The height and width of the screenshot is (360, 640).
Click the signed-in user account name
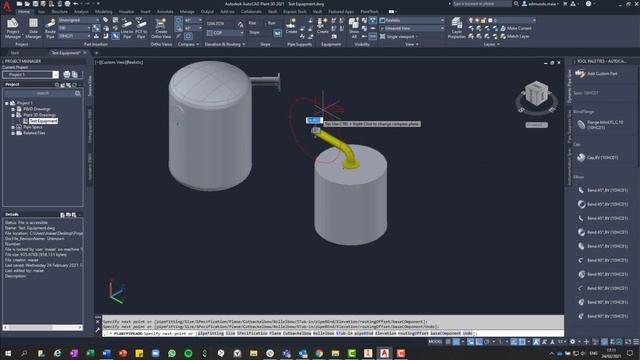542,4
